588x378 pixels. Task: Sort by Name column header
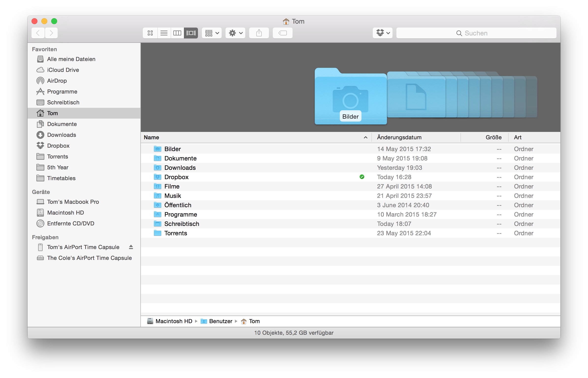coord(152,137)
